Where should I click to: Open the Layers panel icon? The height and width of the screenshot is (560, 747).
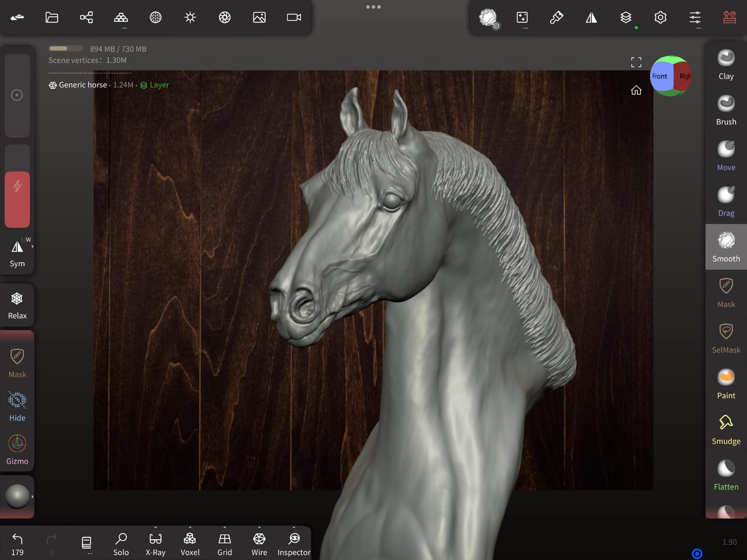pyautogui.click(x=626, y=17)
